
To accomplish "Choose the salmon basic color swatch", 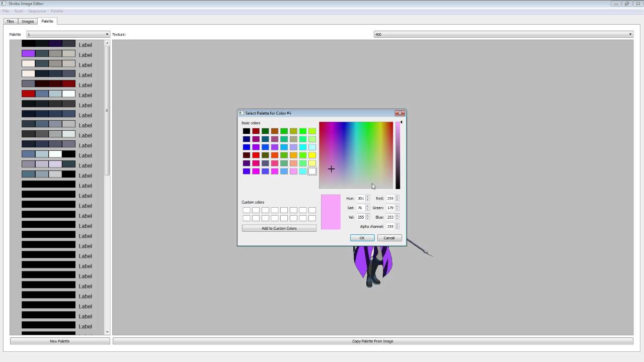I will [x=293, y=163].
